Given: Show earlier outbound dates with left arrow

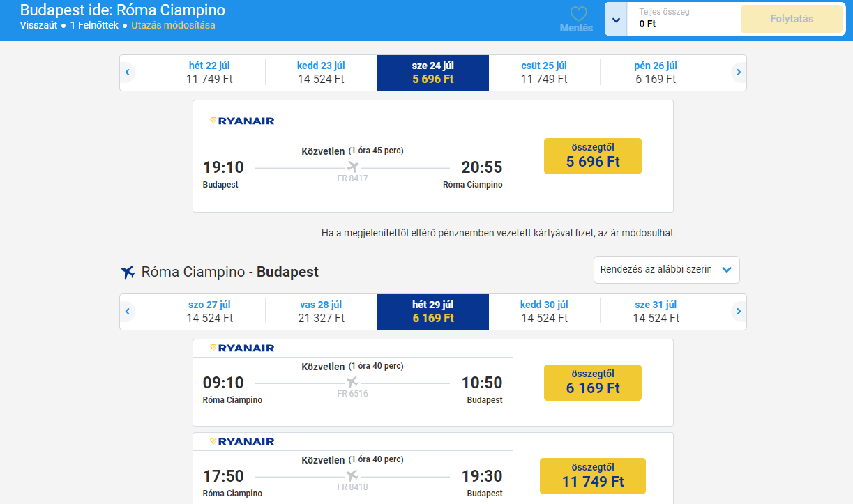Looking at the screenshot, I should 128,72.
